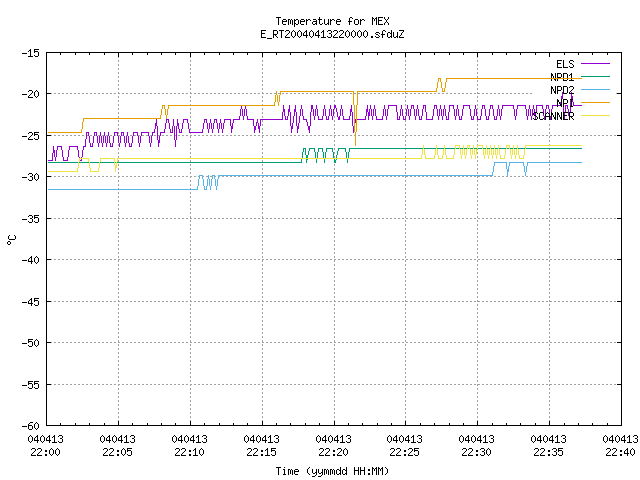Click the '-30' y-axis tick label
Screen dimensions: 640x480
coord(31,177)
